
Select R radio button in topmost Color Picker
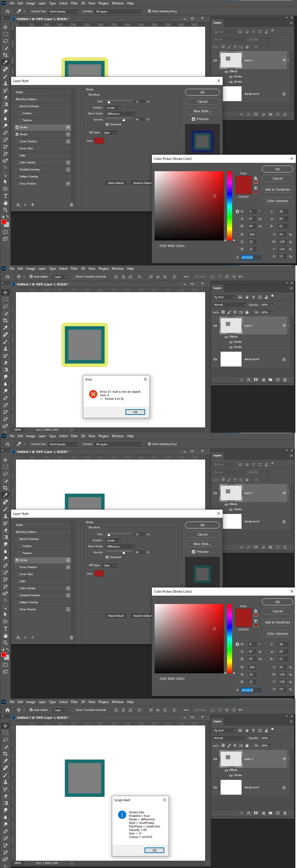pos(237,234)
